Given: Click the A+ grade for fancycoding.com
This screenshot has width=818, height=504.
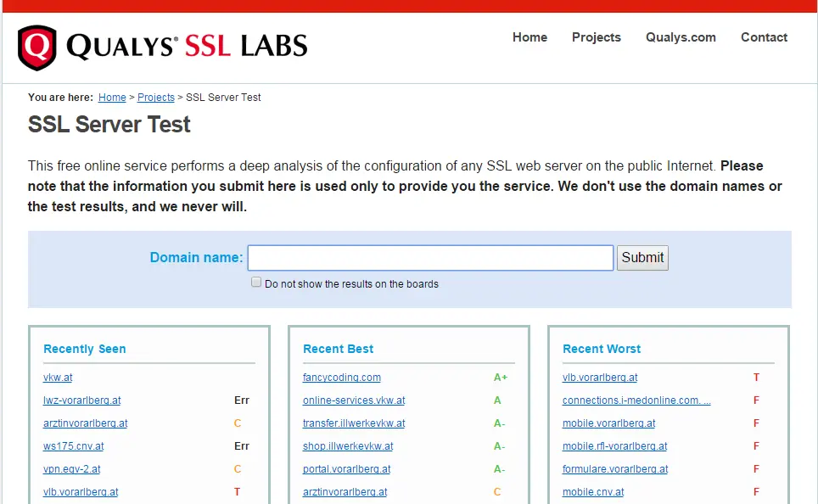Looking at the screenshot, I should pyautogui.click(x=501, y=378).
